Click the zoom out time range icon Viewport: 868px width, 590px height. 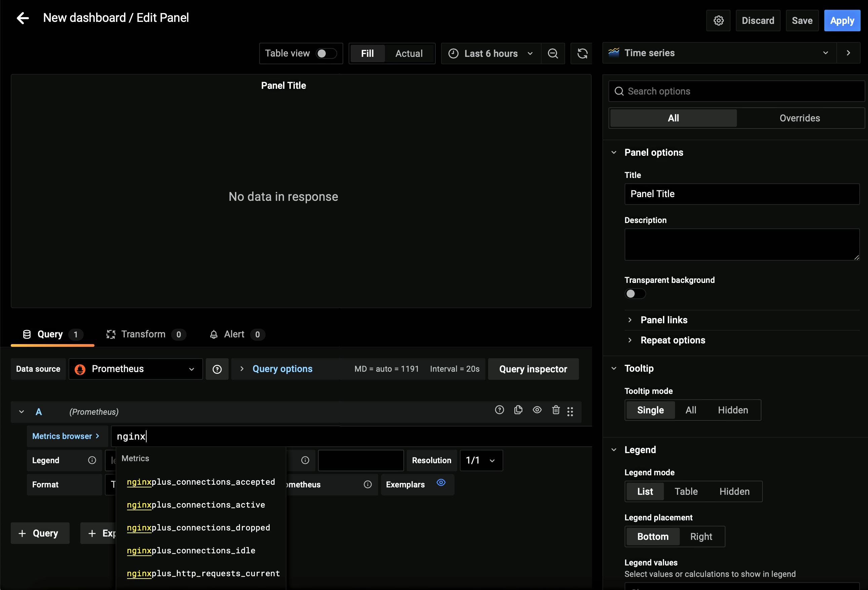click(x=553, y=53)
